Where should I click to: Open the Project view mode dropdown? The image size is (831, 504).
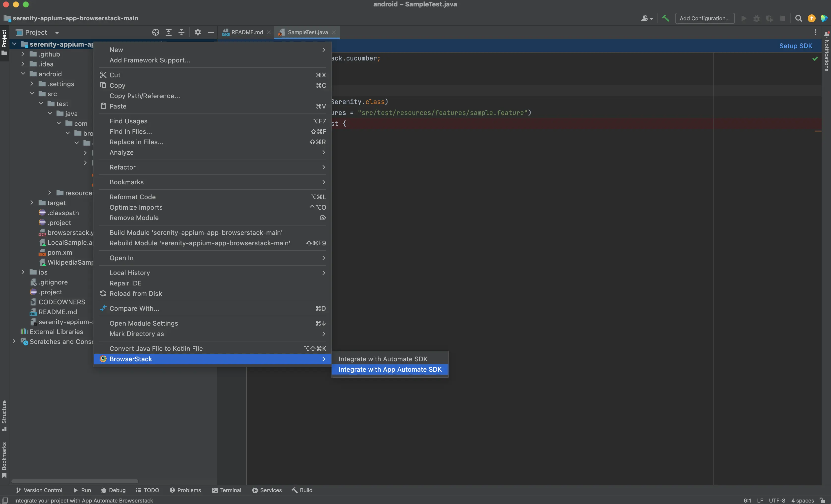[x=57, y=33]
